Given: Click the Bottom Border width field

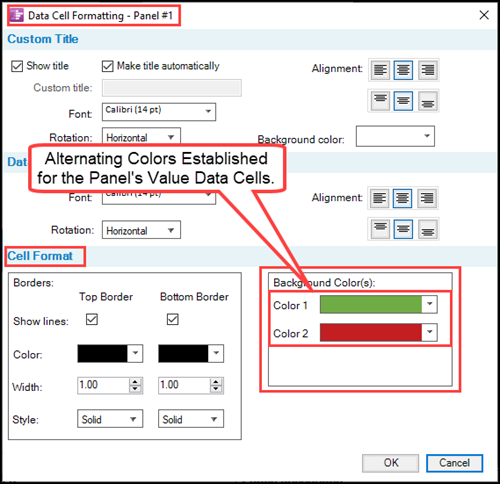Looking at the screenshot, I should point(184,385).
